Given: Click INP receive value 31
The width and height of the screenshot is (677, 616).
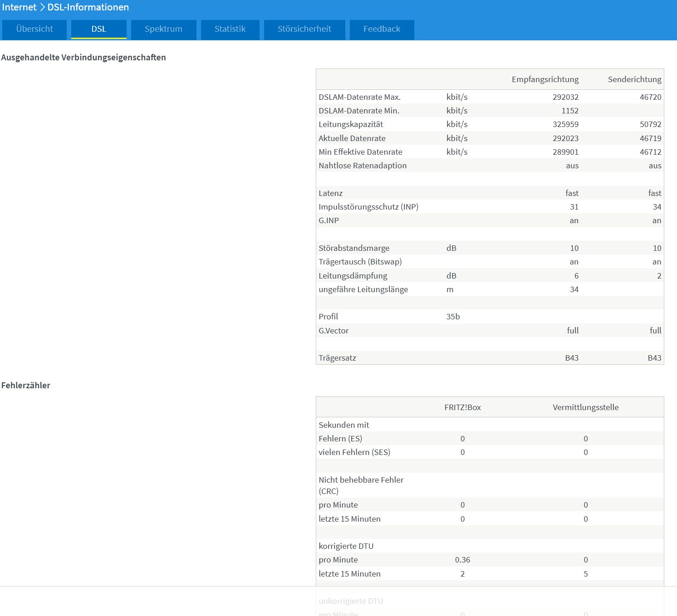Looking at the screenshot, I should click(574, 207).
